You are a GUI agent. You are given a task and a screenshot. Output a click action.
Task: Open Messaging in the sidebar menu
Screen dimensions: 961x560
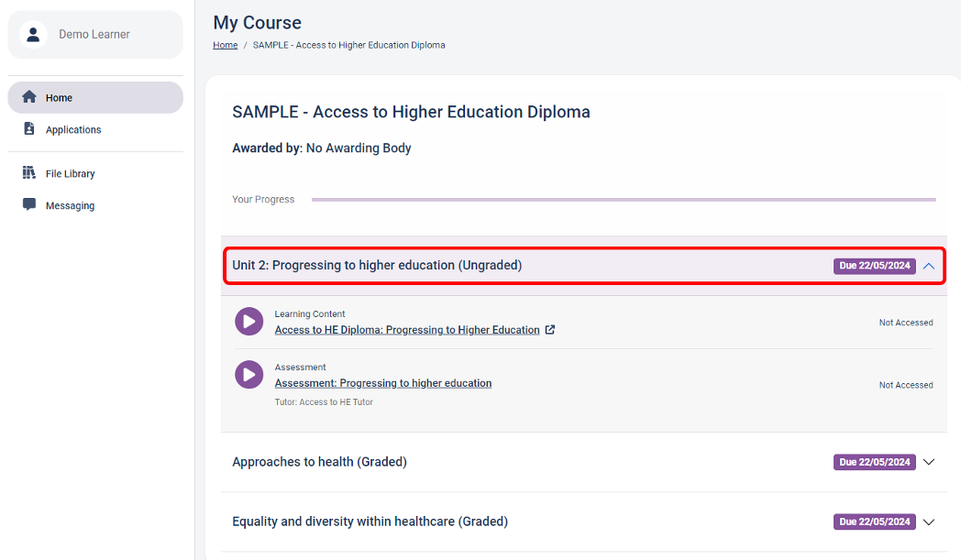pos(71,206)
